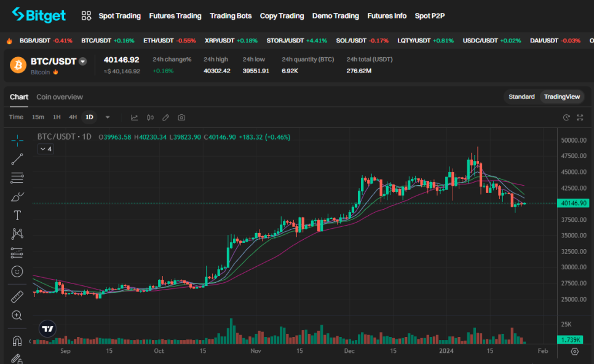Click the Bitget logo
594x364 pixels.
click(39, 15)
